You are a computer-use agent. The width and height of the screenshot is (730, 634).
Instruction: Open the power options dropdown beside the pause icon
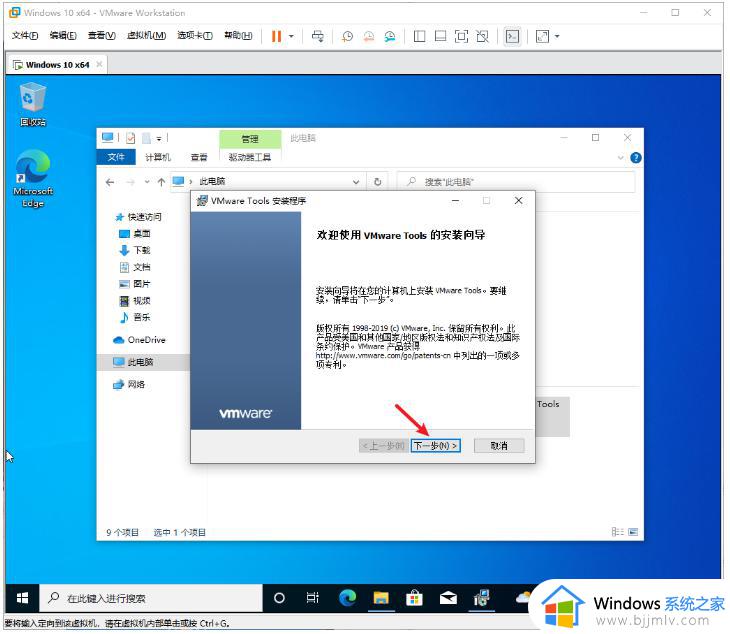[x=291, y=36]
